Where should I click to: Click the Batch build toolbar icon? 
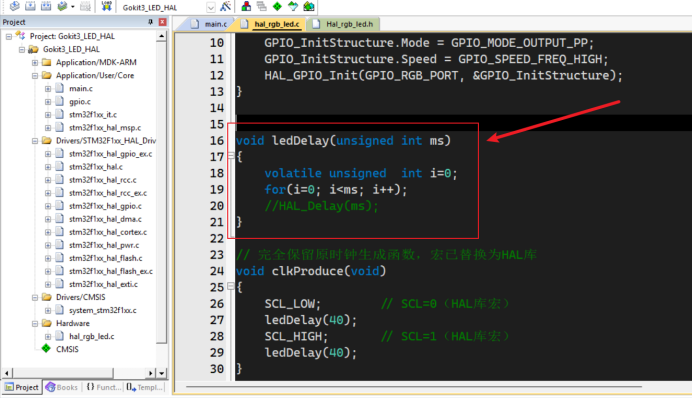(x=62, y=6)
